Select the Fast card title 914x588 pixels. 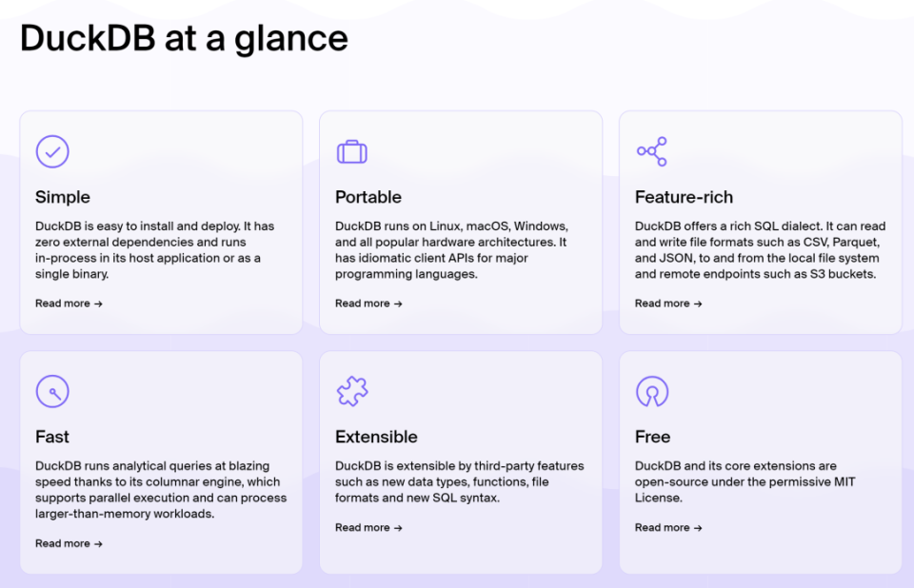click(52, 437)
